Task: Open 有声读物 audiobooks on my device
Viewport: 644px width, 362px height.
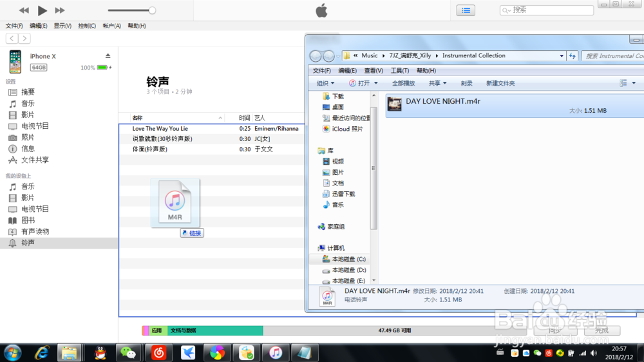Action: 35,231
